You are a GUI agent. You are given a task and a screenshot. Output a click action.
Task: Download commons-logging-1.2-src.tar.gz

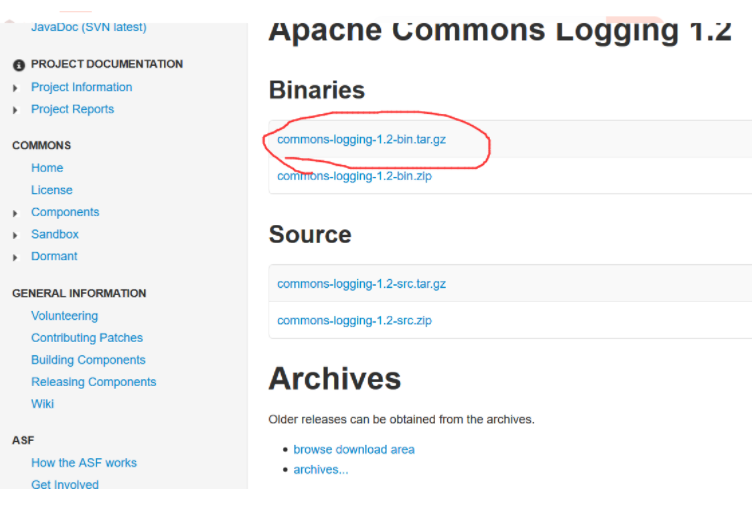(362, 284)
